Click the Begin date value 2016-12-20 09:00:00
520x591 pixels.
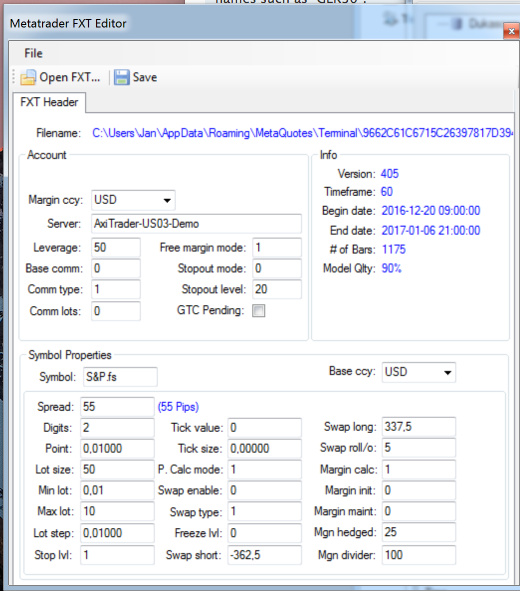(431, 211)
